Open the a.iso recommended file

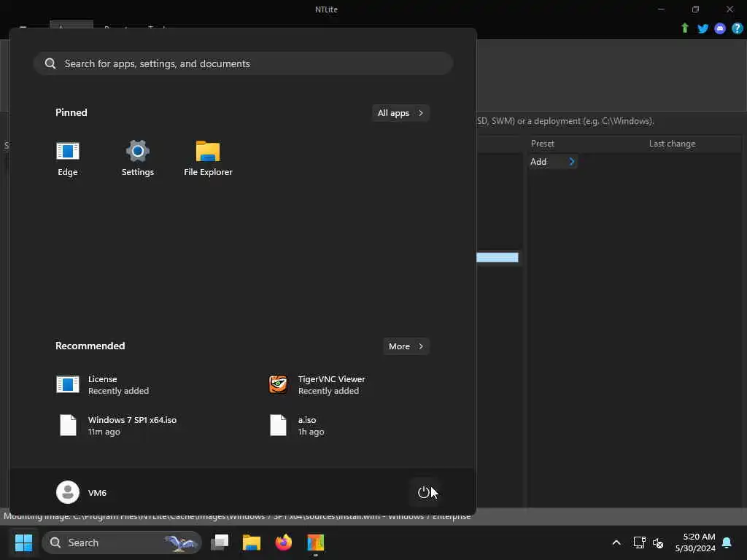[297, 425]
